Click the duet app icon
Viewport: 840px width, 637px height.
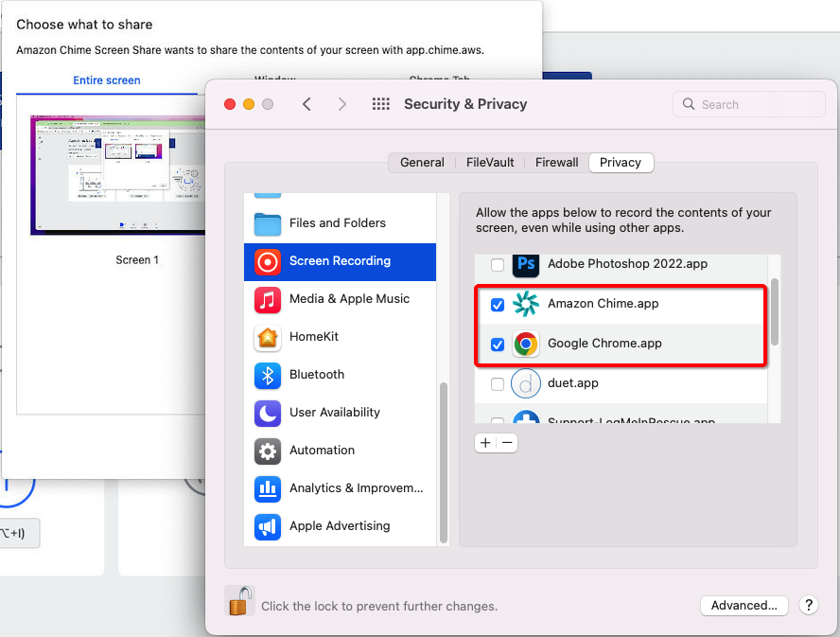coord(526,384)
